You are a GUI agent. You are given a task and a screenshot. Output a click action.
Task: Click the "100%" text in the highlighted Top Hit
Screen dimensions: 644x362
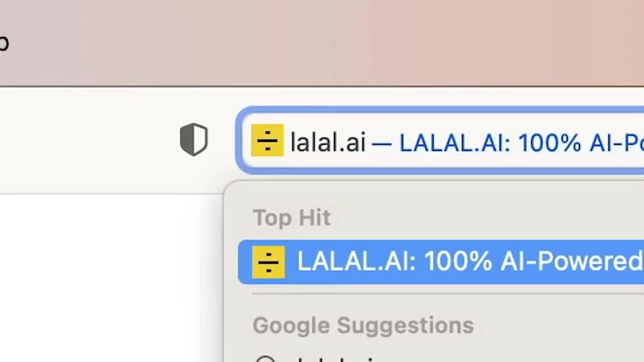[458, 262]
